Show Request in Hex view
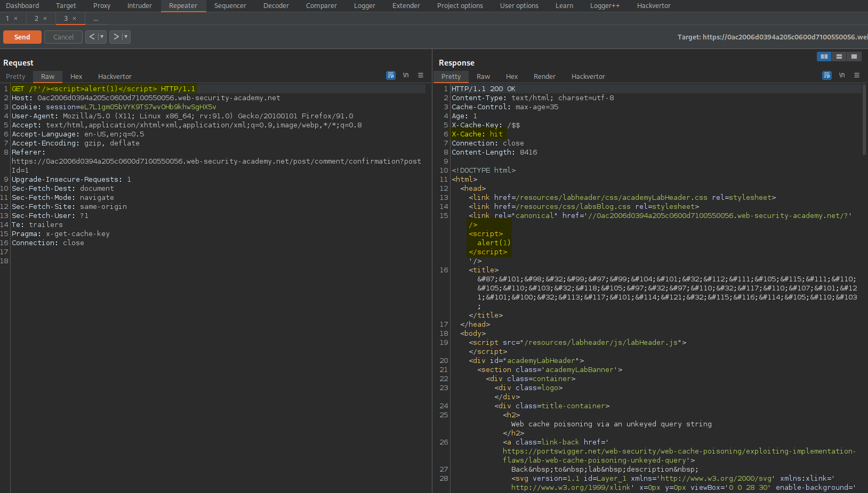Image resolution: width=868 pixels, height=493 pixels. point(76,77)
